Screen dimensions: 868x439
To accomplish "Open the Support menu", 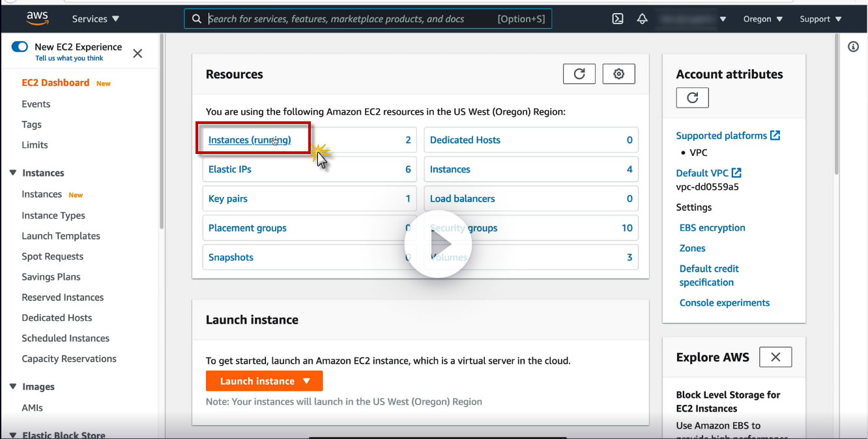I will 821,19.
